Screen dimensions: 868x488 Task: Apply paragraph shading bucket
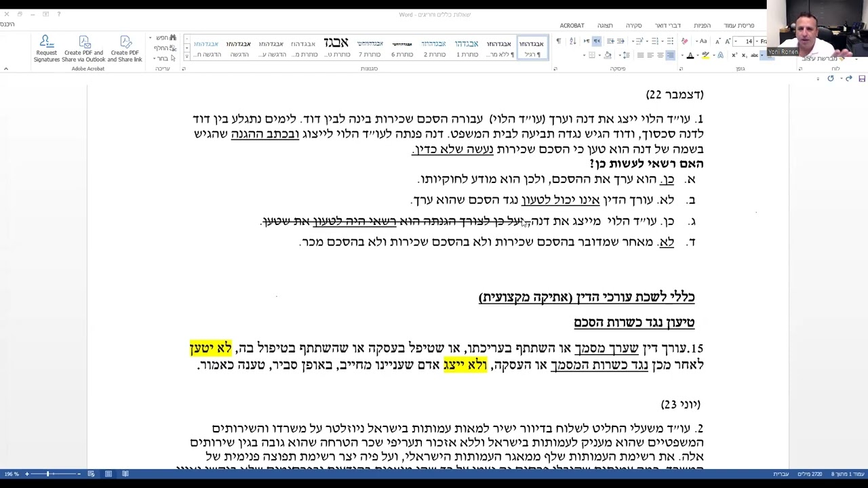(x=608, y=56)
